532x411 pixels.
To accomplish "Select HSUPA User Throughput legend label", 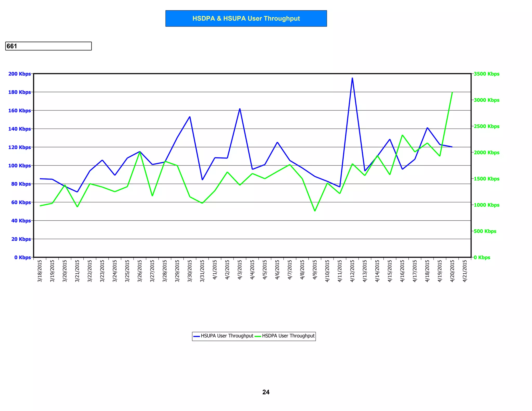I will [x=227, y=336].
